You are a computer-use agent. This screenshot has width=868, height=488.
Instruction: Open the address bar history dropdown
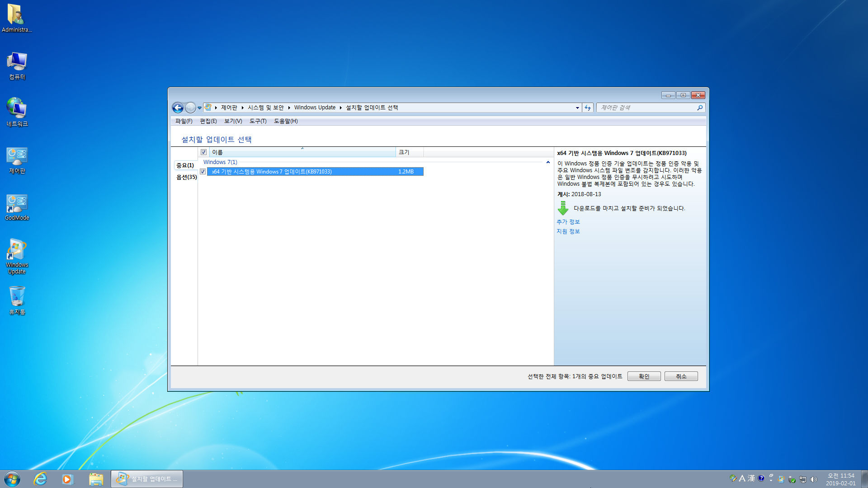click(577, 108)
